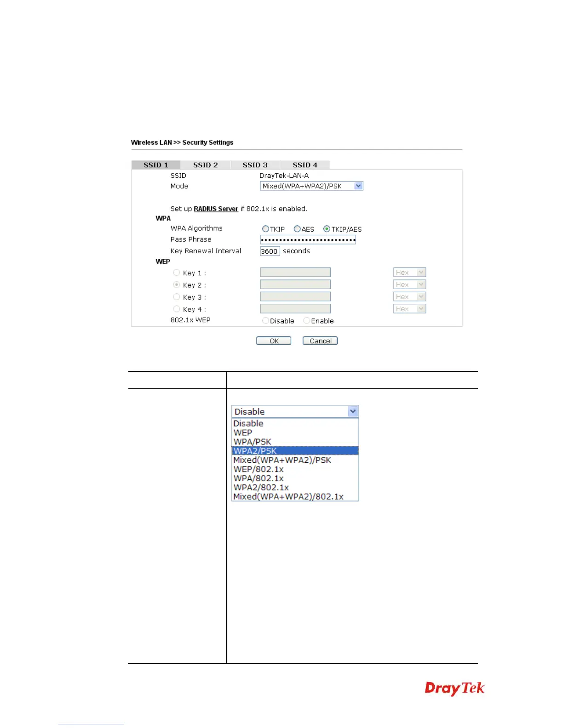Click into the Pass Phrase field
The image size is (563, 728).
308,239
